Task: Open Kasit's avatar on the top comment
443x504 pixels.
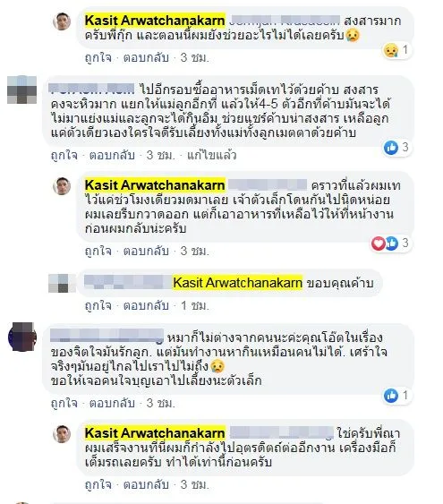Action: pyautogui.click(x=62, y=21)
